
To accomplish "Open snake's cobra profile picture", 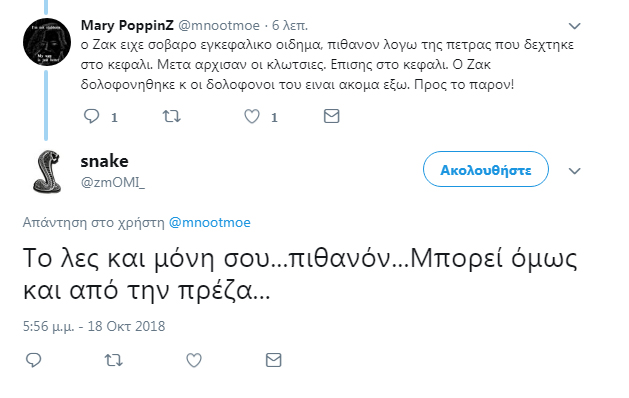I will tap(47, 172).
